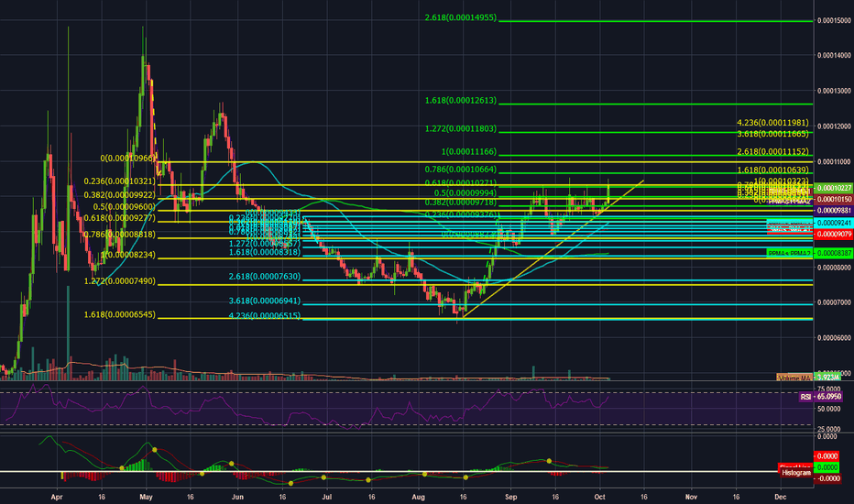Select the 0.00012000 price axis value
The height and width of the screenshot is (504, 854).
point(834,126)
